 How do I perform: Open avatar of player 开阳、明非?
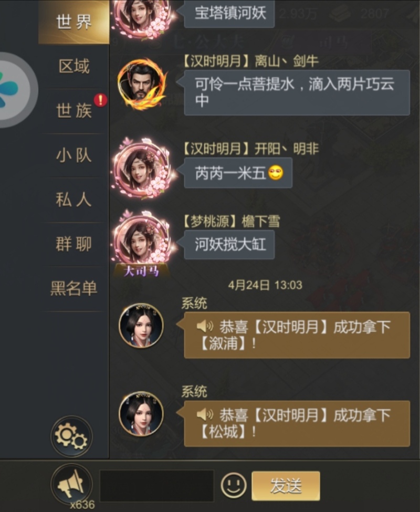pyautogui.click(x=142, y=169)
